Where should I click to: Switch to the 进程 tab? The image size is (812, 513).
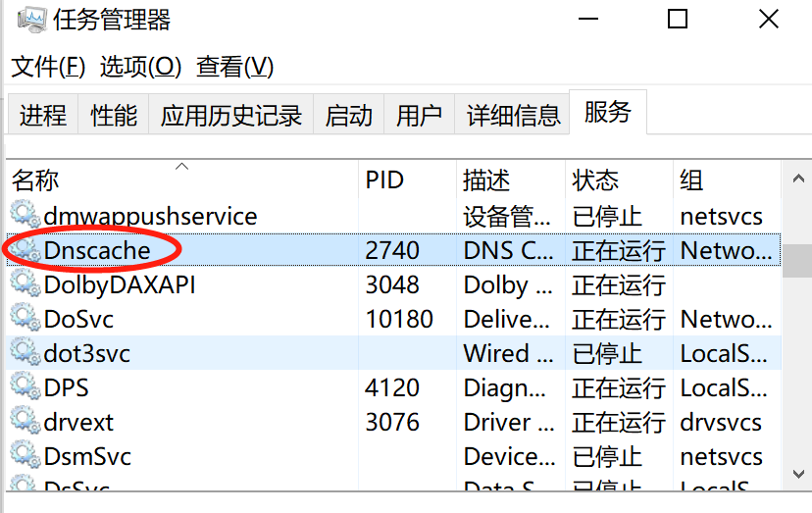click(x=43, y=116)
